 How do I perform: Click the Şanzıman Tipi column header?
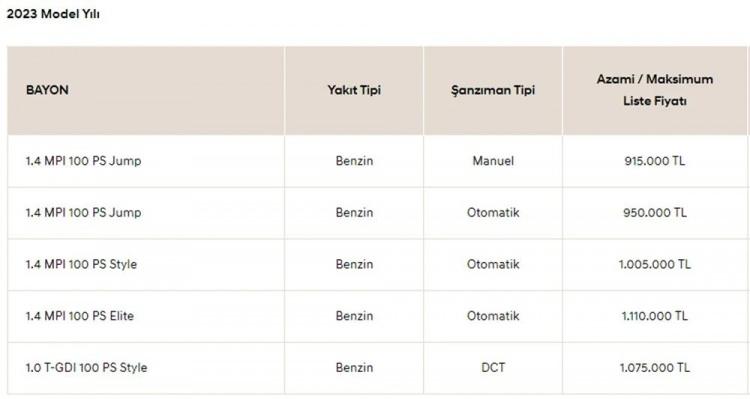[x=493, y=90]
